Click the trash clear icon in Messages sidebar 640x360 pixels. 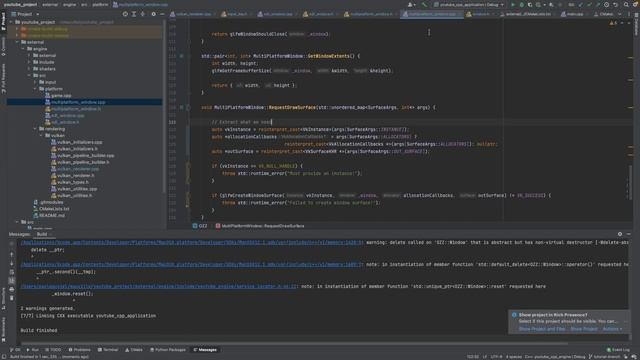(11, 298)
